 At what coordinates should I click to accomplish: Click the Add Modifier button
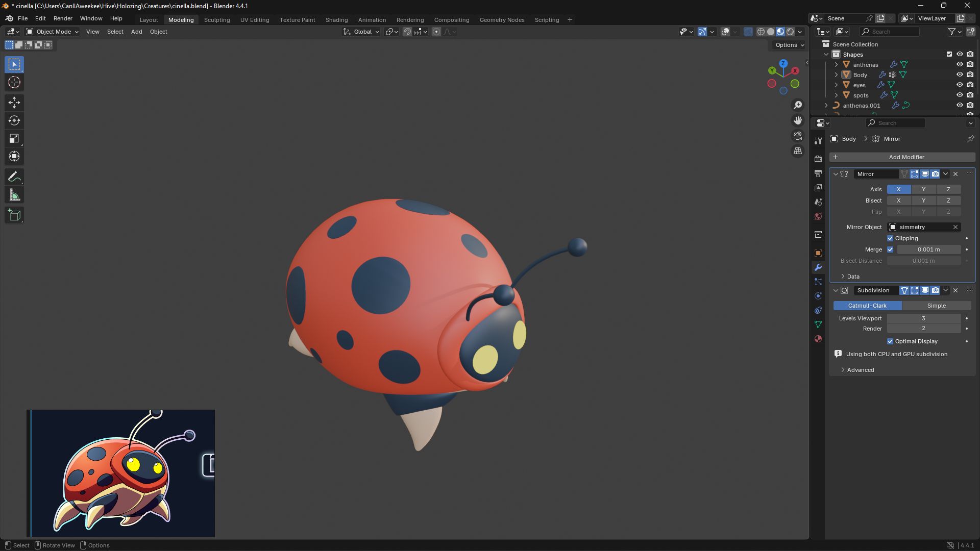tap(902, 157)
